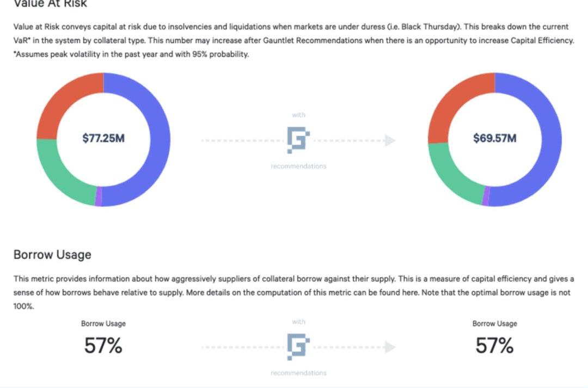Select the purple sliver of the $69.57M donut
The image size is (588, 388).
tap(486, 196)
